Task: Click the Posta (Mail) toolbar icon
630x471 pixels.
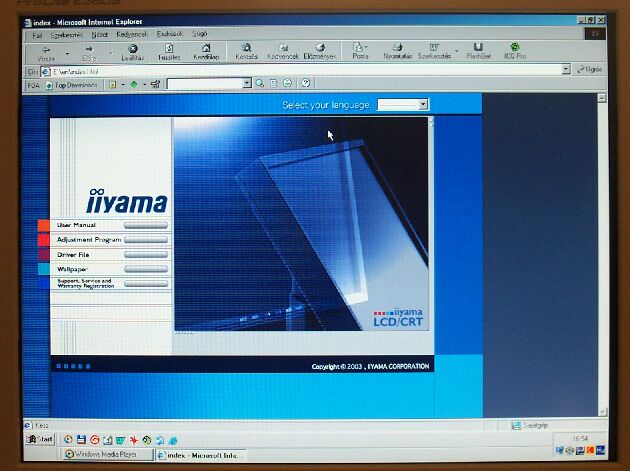Action: point(358,47)
